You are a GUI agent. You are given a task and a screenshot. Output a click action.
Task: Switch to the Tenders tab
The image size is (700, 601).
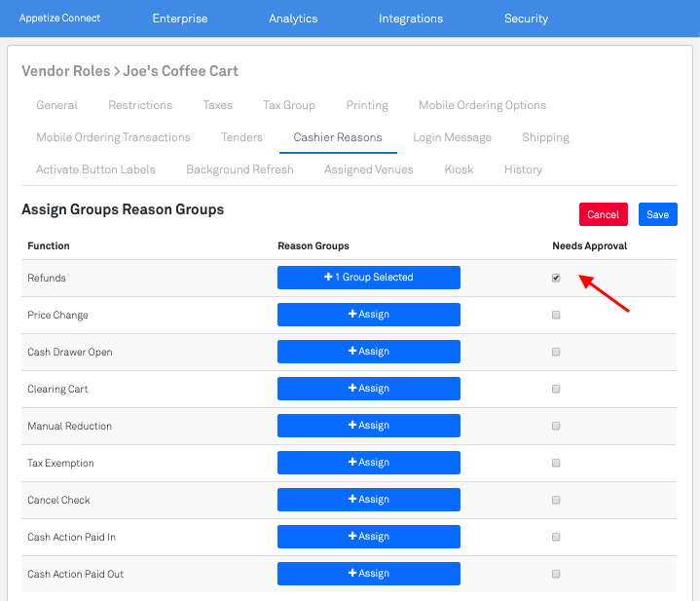click(x=241, y=137)
